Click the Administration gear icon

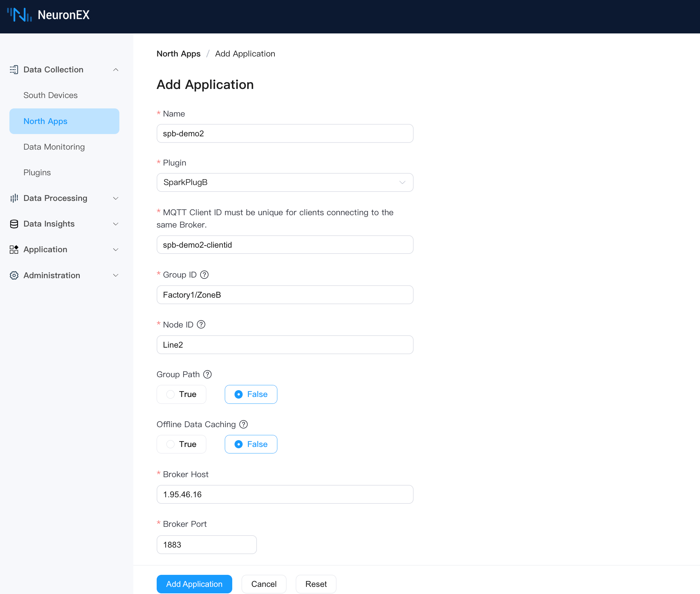14,276
